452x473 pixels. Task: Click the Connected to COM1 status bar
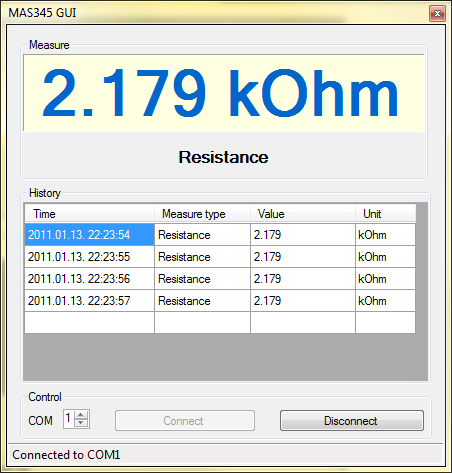[x=226, y=455]
